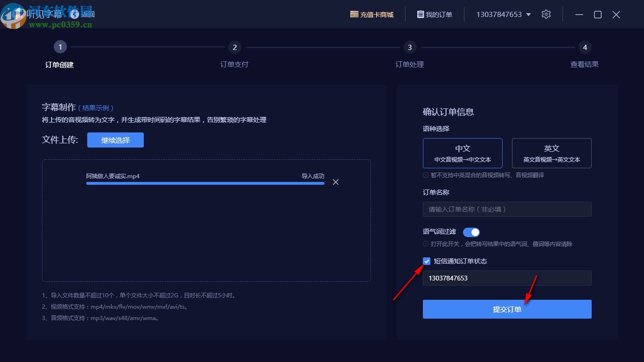Maximize the 听见字幕 window
Image resolution: width=644 pixels, height=362 pixels.
pyautogui.click(x=598, y=15)
